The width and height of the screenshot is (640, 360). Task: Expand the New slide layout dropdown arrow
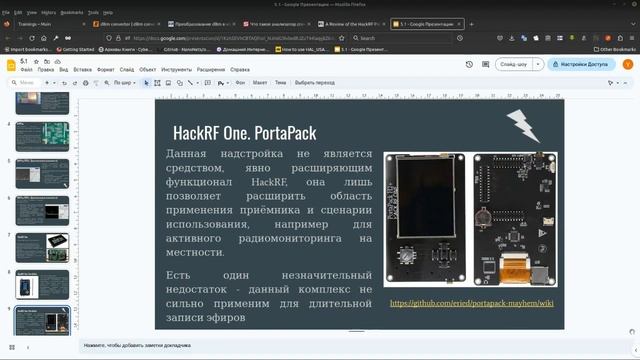coord(54,83)
